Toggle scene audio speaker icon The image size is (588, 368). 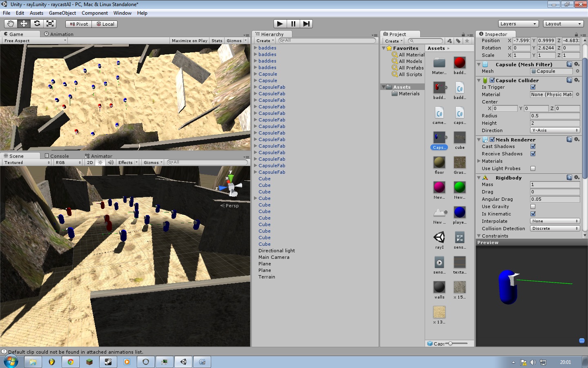coord(111,163)
